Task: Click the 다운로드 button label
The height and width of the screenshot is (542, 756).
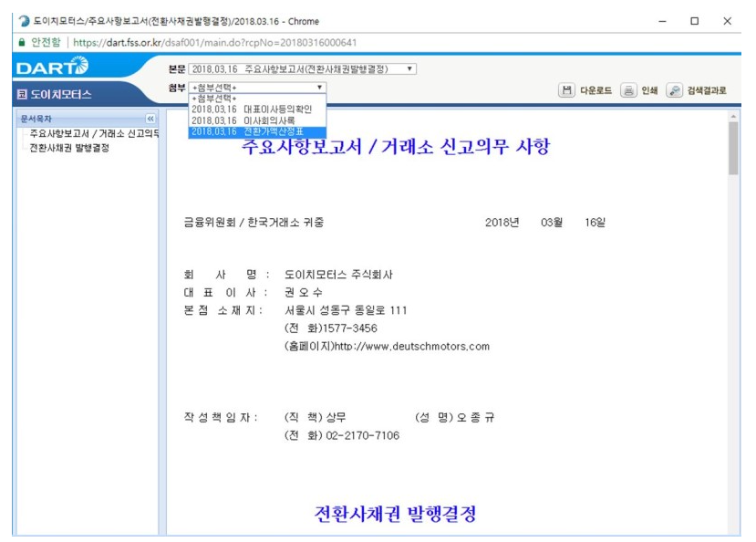Action: tap(595, 90)
